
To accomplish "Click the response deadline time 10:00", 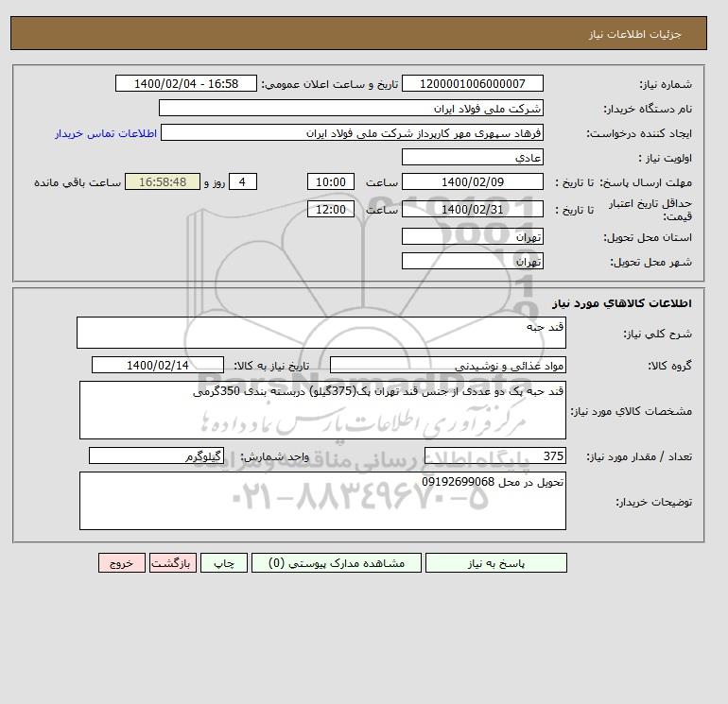I will coord(331,182).
